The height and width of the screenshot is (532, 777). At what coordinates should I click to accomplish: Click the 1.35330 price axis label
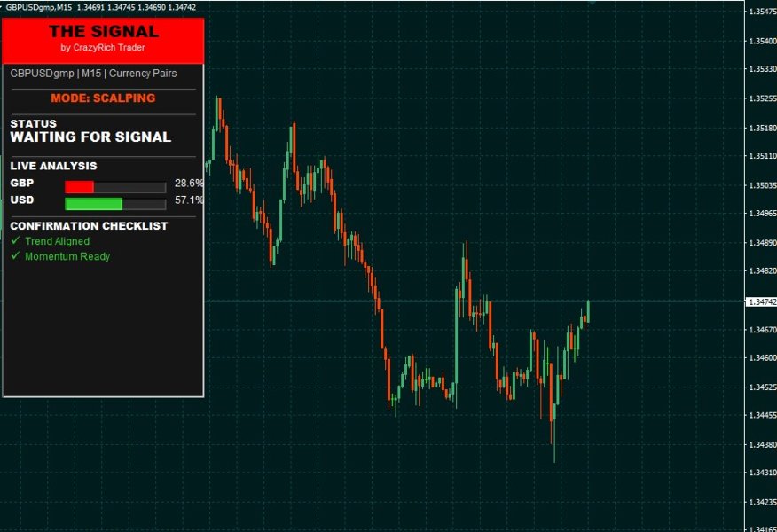[763, 69]
